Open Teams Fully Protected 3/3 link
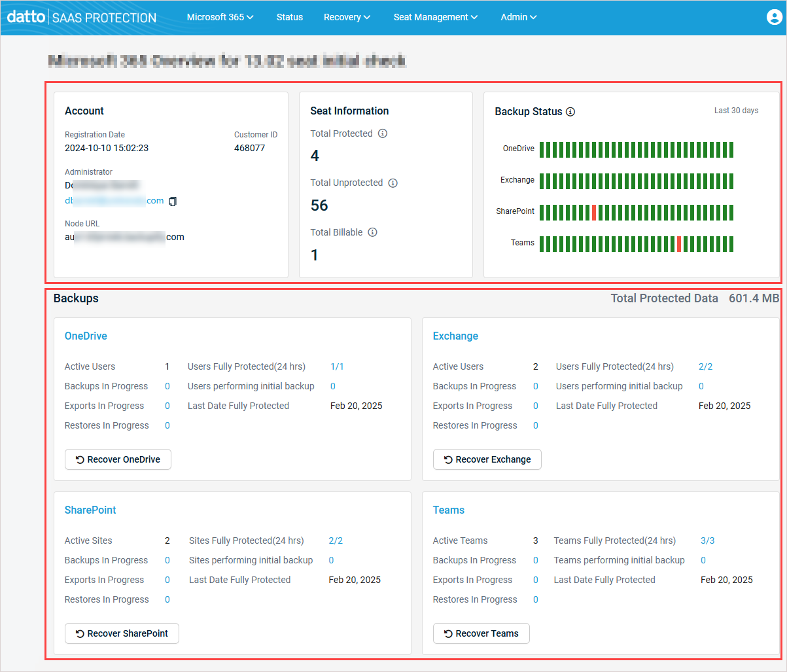The height and width of the screenshot is (672, 787). 708,540
